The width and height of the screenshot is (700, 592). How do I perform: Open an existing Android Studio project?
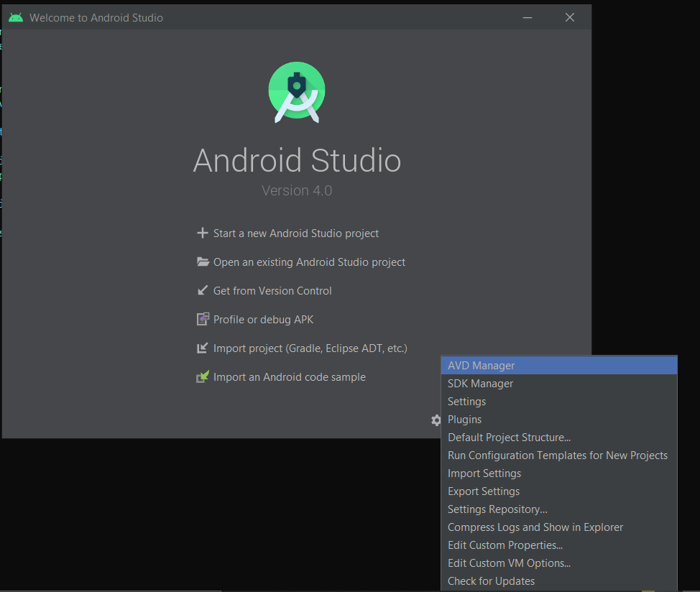point(309,262)
